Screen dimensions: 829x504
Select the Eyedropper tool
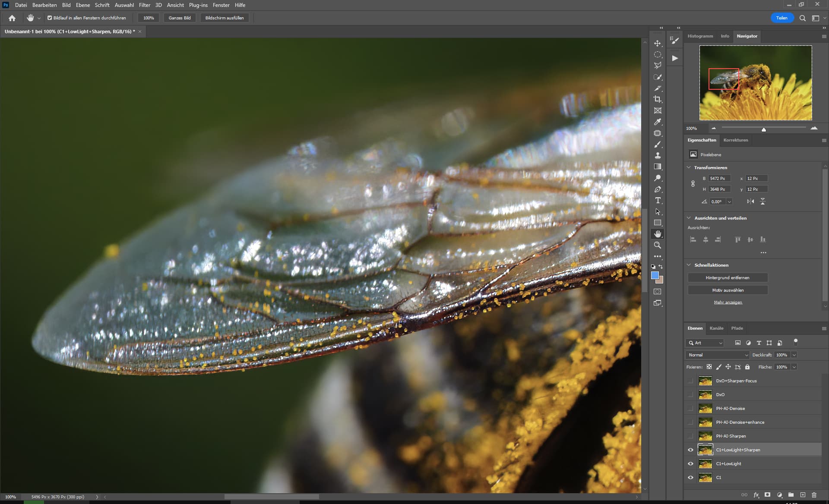(x=657, y=122)
